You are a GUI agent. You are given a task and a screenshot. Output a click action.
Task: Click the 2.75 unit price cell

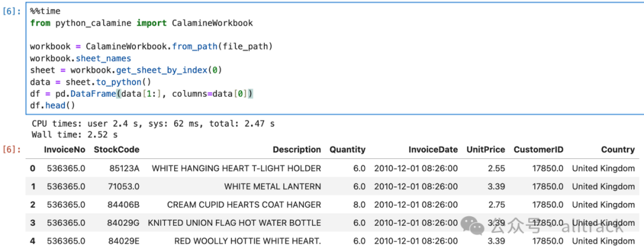[496, 205]
